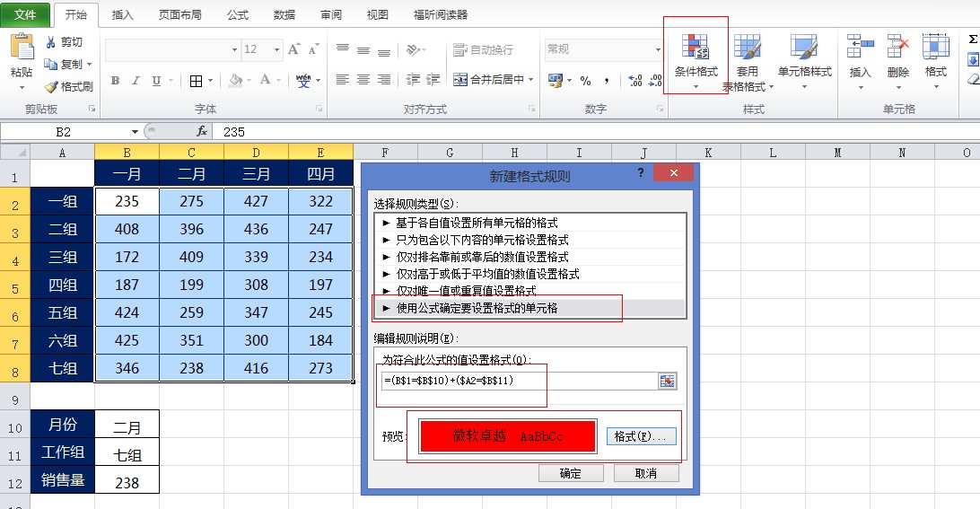Click the formula input field in dialog
The width and height of the screenshot is (980, 509).
click(x=519, y=381)
